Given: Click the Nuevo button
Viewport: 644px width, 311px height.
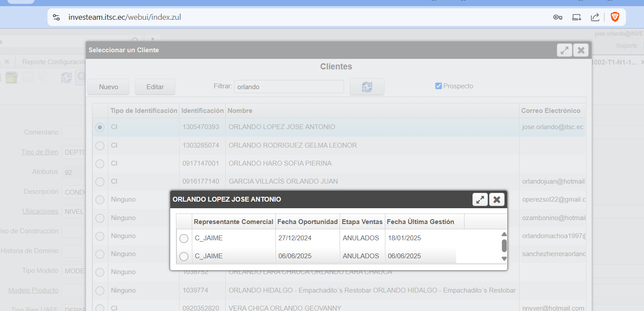Looking at the screenshot, I should point(109,87).
